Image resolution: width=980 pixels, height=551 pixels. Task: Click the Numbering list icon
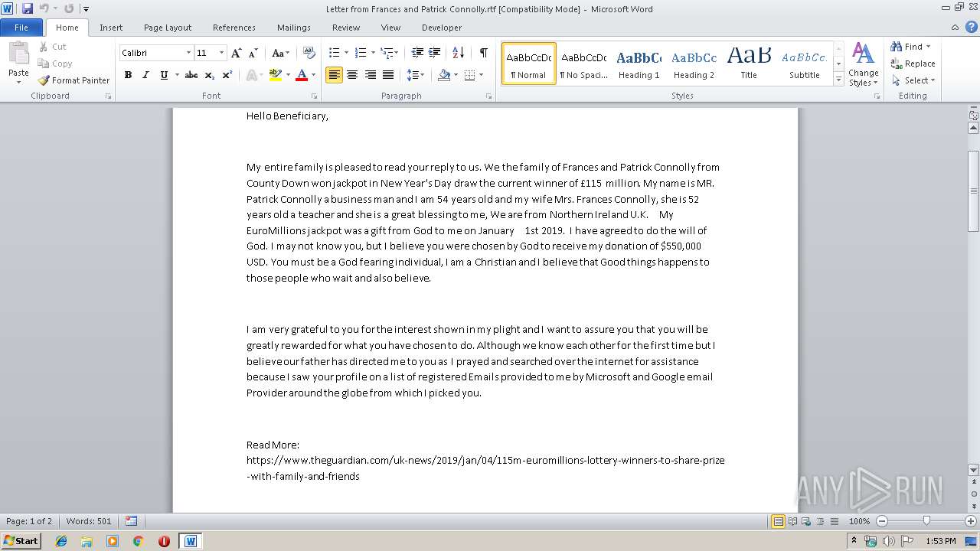(361, 53)
